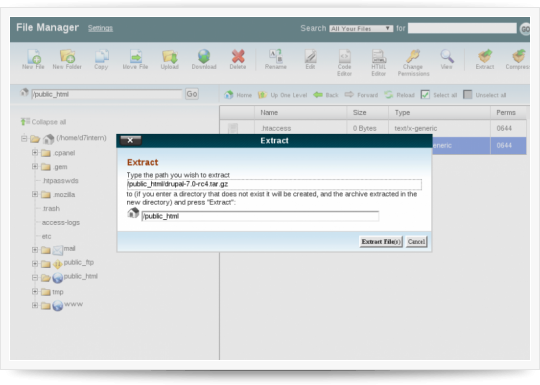Cancel the Extract dialog
The height and width of the screenshot is (385, 540).
pyautogui.click(x=416, y=242)
